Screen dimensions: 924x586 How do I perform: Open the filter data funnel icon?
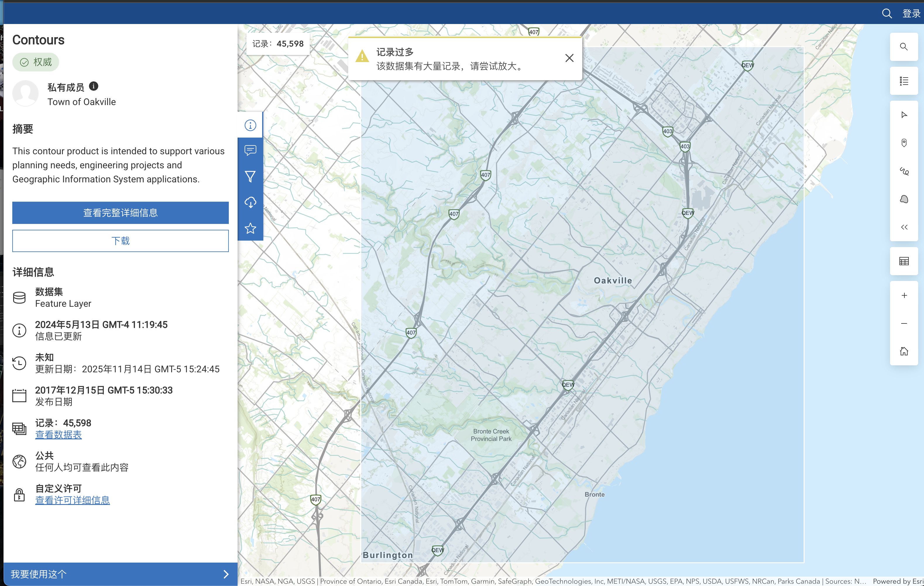pyautogui.click(x=250, y=176)
